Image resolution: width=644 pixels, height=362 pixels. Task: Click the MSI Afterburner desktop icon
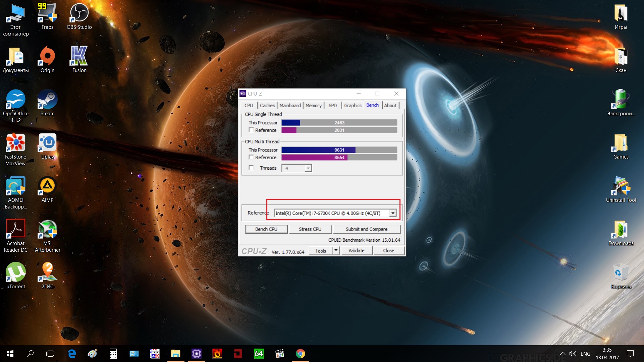point(47,236)
